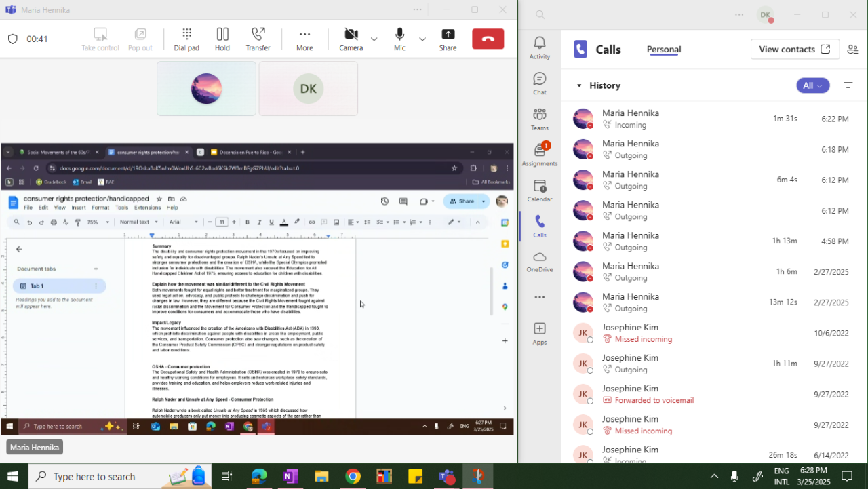The width and height of the screenshot is (868, 489).
Task: Open Settings and more ellipsis in Teams
Action: (738, 14)
